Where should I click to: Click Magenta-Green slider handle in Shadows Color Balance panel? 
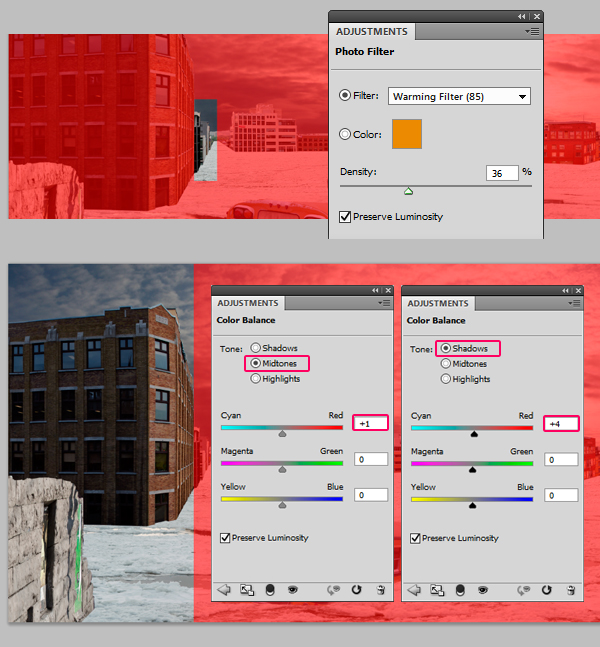pos(472,470)
